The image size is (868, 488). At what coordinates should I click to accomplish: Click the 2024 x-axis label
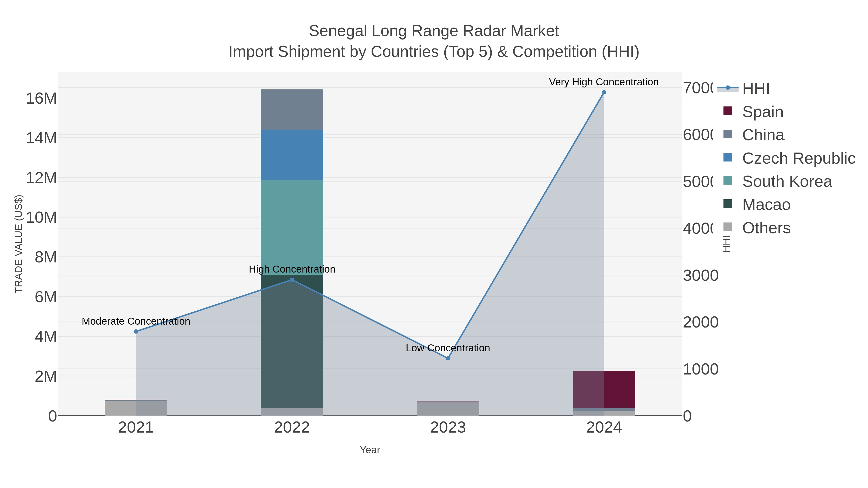[x=604, y=428]
